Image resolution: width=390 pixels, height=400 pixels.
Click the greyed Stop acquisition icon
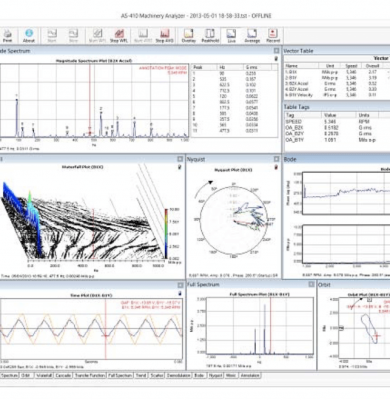coord(73,36)
